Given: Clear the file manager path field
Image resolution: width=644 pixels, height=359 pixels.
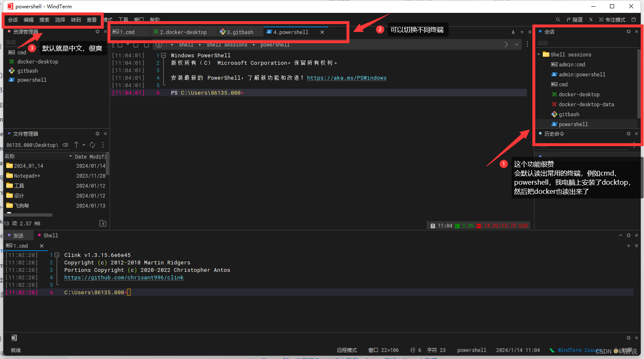Looking at the screenshot, I should pyautogui.click(x=65, y=145).
